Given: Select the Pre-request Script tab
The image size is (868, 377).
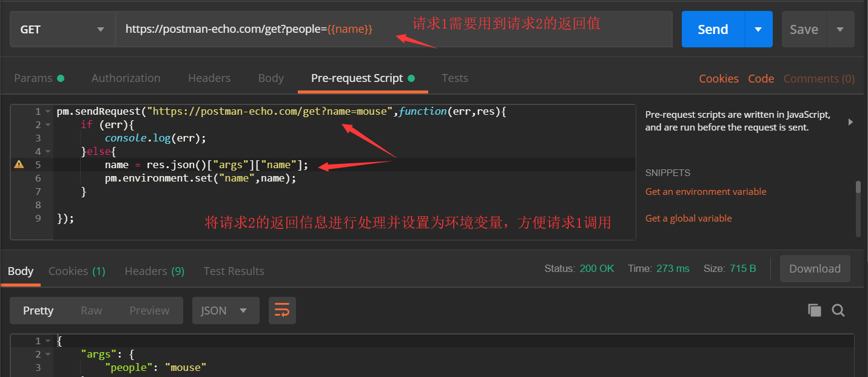Looking at the screenshot, I should [x=363, y=78].
